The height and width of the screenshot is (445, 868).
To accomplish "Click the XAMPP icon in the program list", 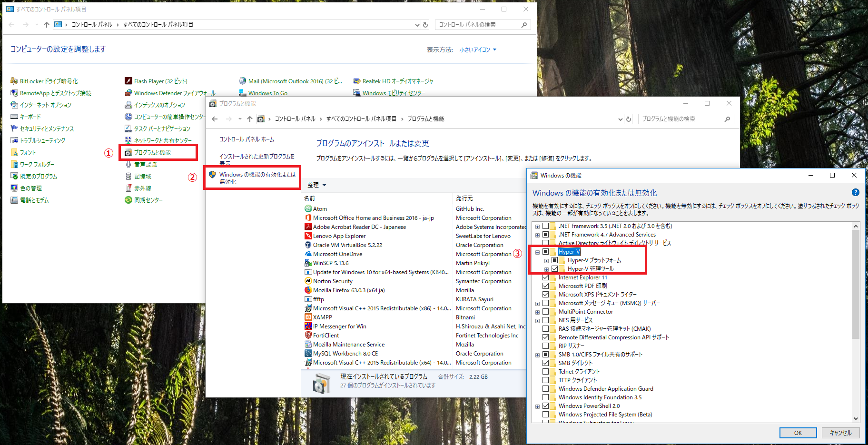I will [308, 317].
